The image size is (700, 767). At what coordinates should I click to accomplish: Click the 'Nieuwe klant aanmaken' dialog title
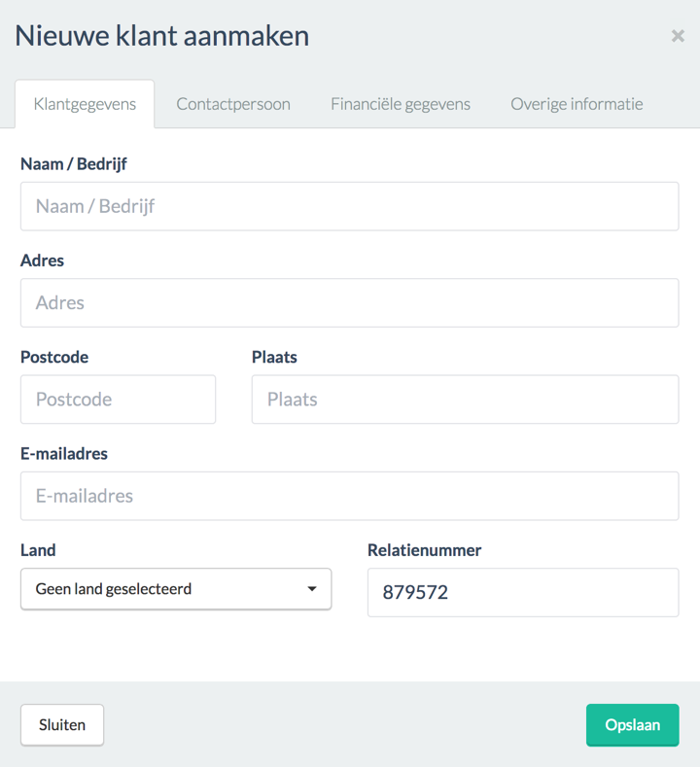tap(162, 36)
